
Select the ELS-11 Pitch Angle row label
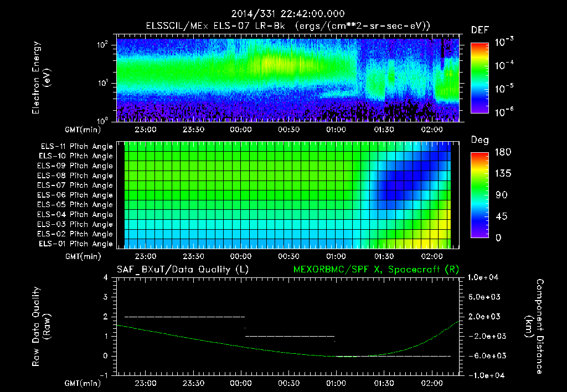click(76, 147)
